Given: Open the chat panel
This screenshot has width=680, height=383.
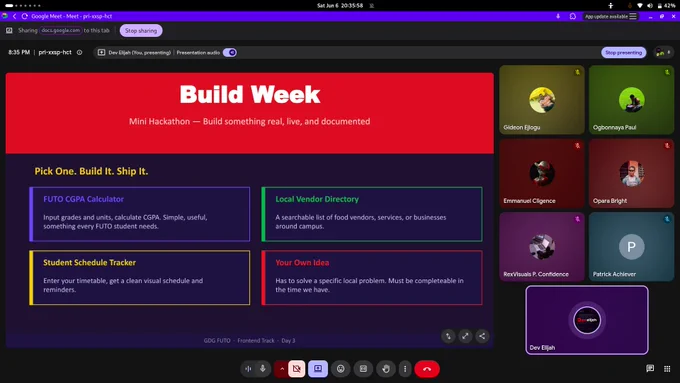Looking at the screenshot, I should [x=650, y=368].
